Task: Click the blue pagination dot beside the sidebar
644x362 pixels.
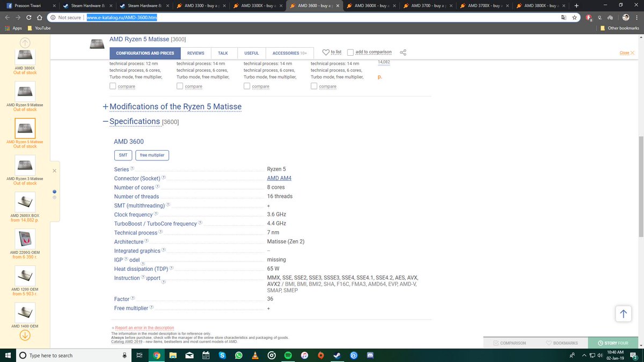Action: (55, 191)
